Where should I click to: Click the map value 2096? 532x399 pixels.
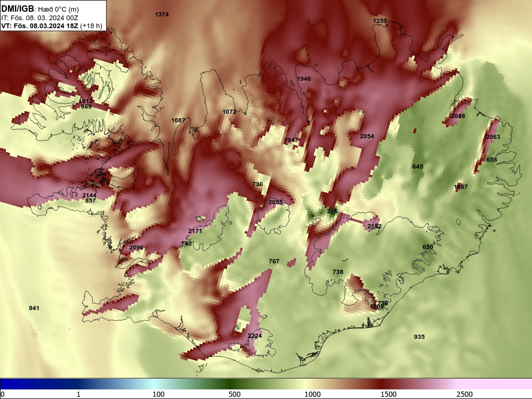(x=136, y=247)
